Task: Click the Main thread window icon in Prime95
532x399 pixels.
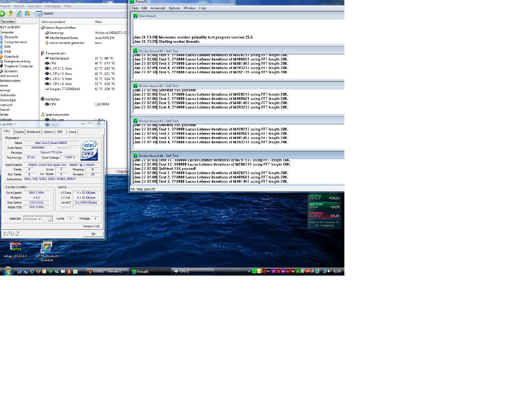Action: 135,16
